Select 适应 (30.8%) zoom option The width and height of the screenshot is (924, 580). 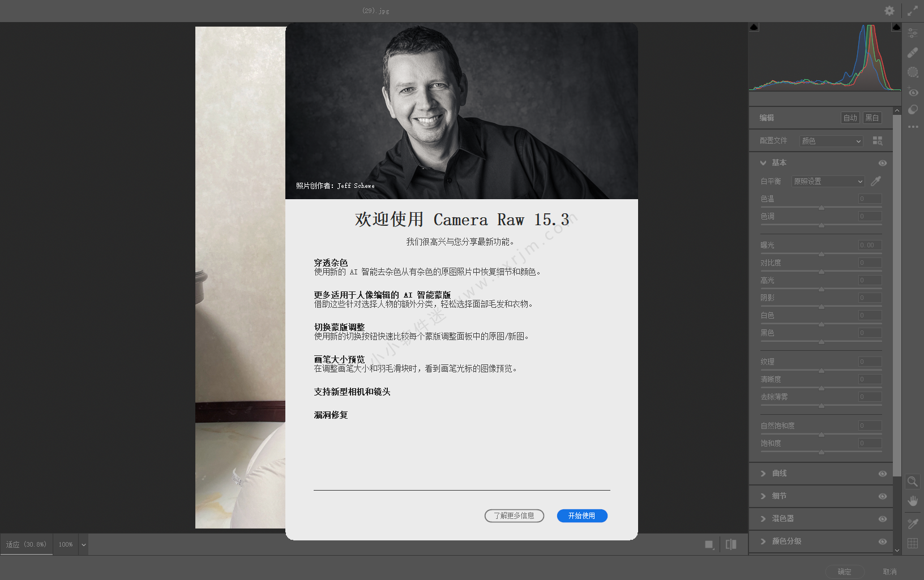pyautogui.click(x=26, y=544)
